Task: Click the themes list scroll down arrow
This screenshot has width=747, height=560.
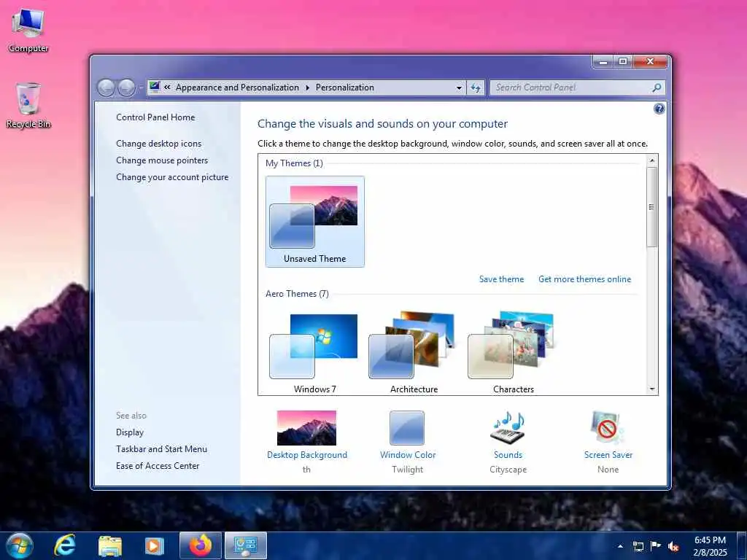Action: (x=652, y=389)
